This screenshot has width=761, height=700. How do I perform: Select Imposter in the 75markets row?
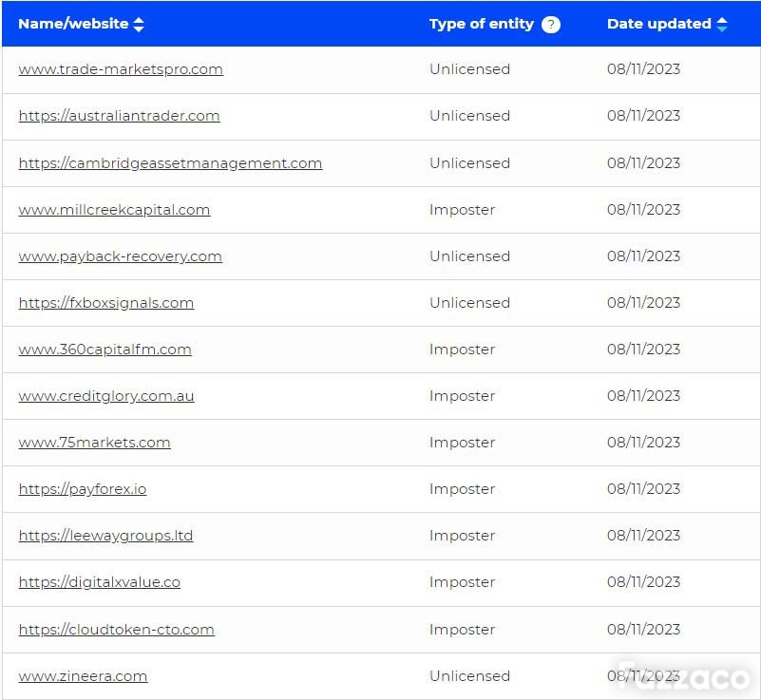pyautogui.click(x=463, y=443)
